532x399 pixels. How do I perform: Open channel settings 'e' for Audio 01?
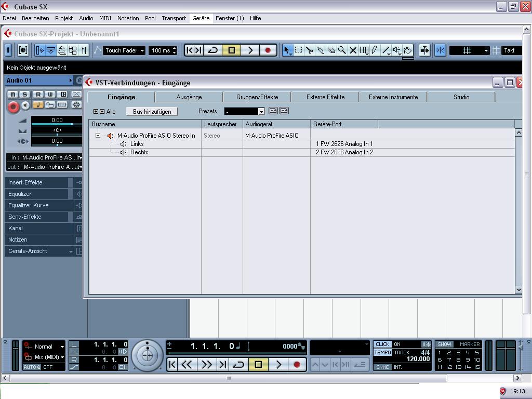pyautogui.click(x=79, y=81)
